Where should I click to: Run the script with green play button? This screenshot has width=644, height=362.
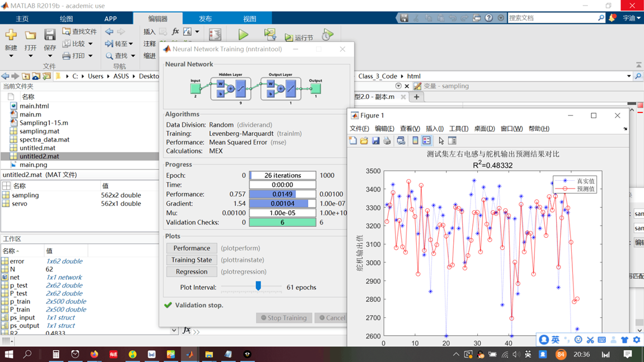point(243,35)
